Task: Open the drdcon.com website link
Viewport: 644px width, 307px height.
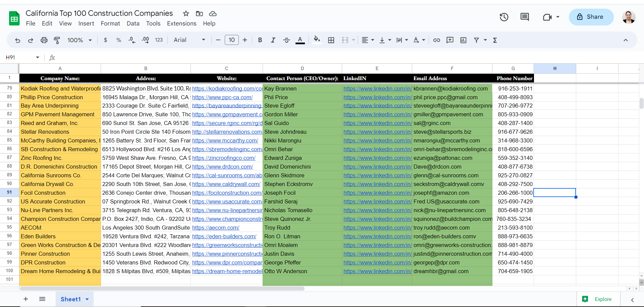Action: tap(222, 167)
